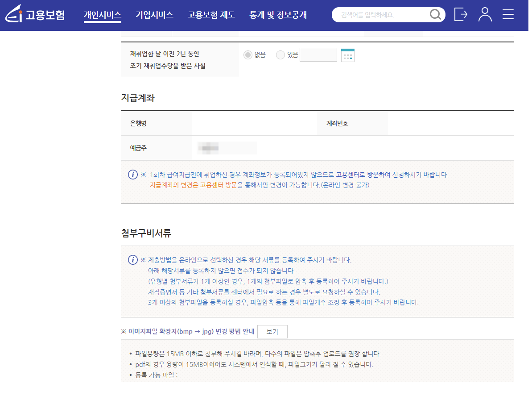The image size is (532, 400).
Task: Open the 기업서비스 menu
Action: pos(154,14)
